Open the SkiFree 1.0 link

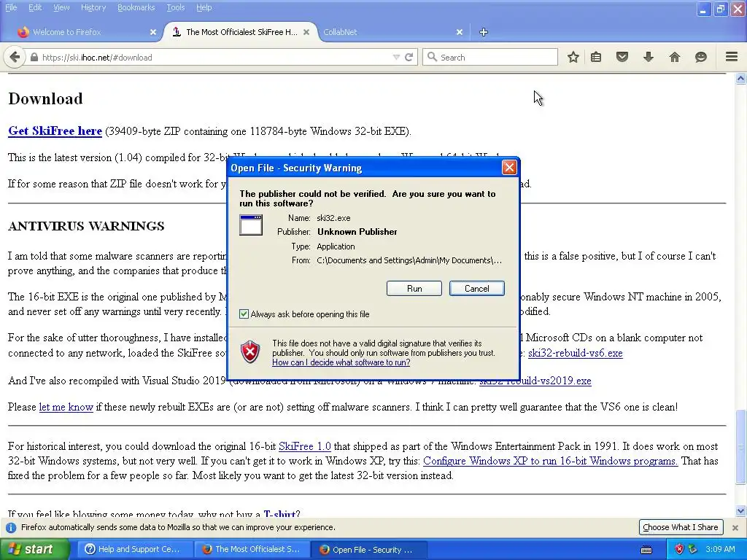304,446
